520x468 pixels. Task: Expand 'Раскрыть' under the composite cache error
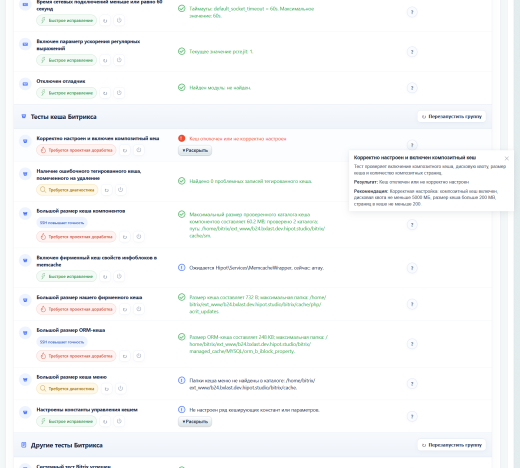point(195,150)
